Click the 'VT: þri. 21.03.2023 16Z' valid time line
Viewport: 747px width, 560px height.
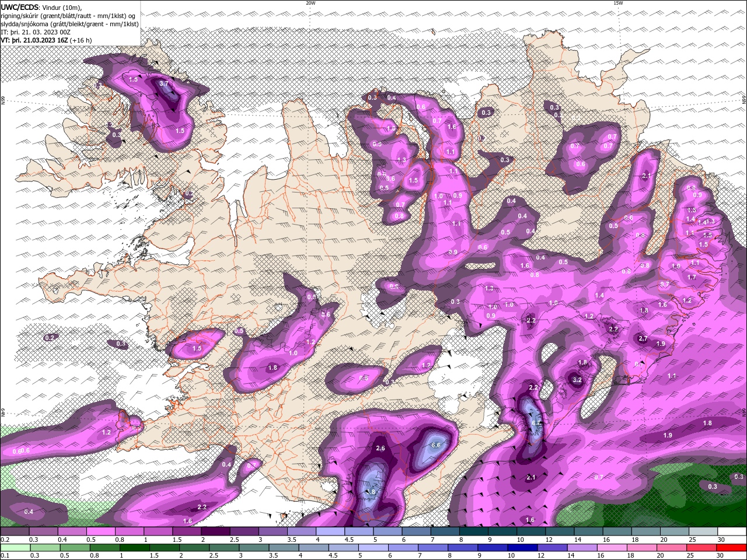[34, 40]
